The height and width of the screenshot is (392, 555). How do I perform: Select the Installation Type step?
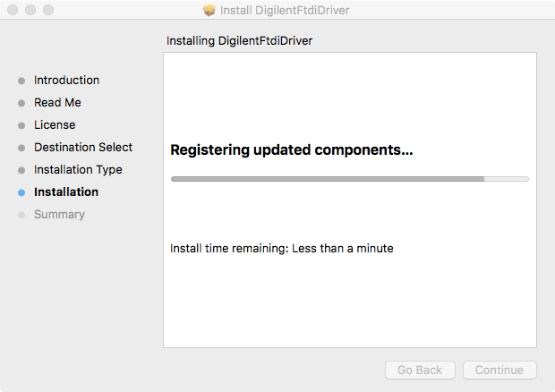pos(78,170)
